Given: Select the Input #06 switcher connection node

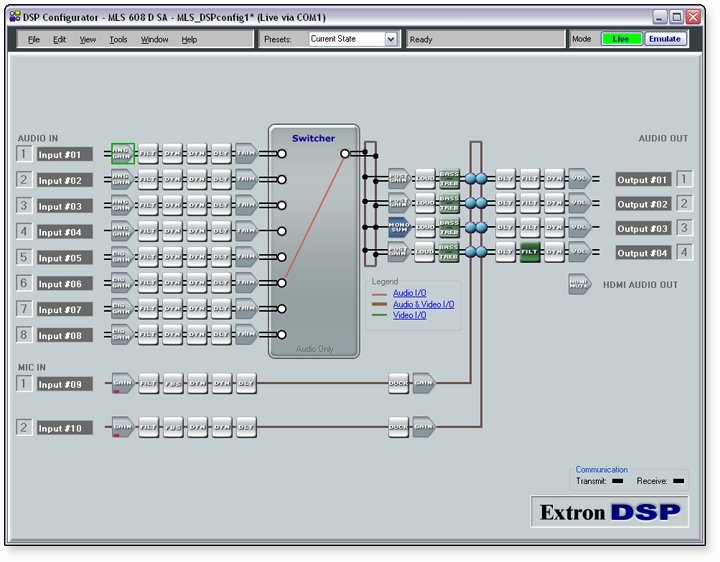Looking at the screenshot, I should [282, 283].
